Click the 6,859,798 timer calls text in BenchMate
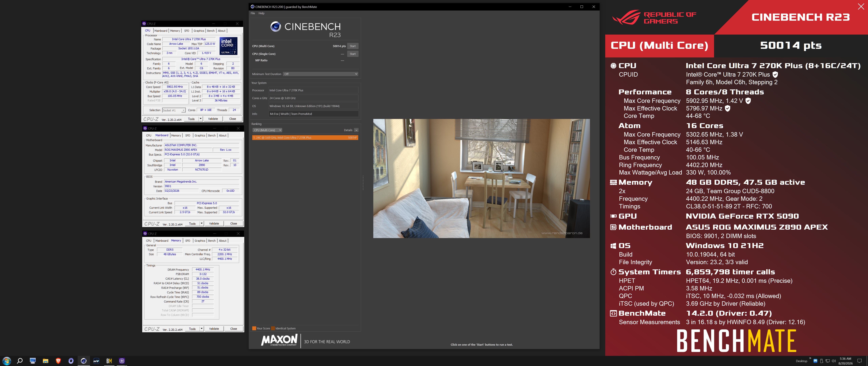868x366 pixels. 730,272
